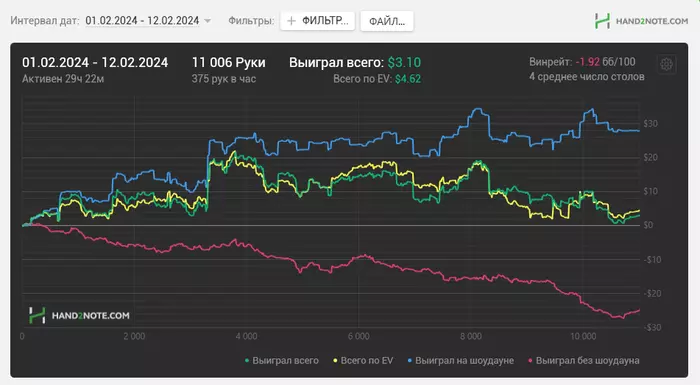The height and width of the screenshot is (385, 700).
Task: Click the 375 рук в час text
Action: 224,79
